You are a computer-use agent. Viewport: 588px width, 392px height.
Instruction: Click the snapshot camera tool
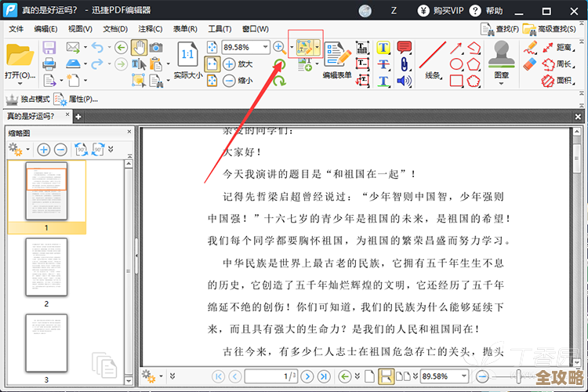pos(157,47)
